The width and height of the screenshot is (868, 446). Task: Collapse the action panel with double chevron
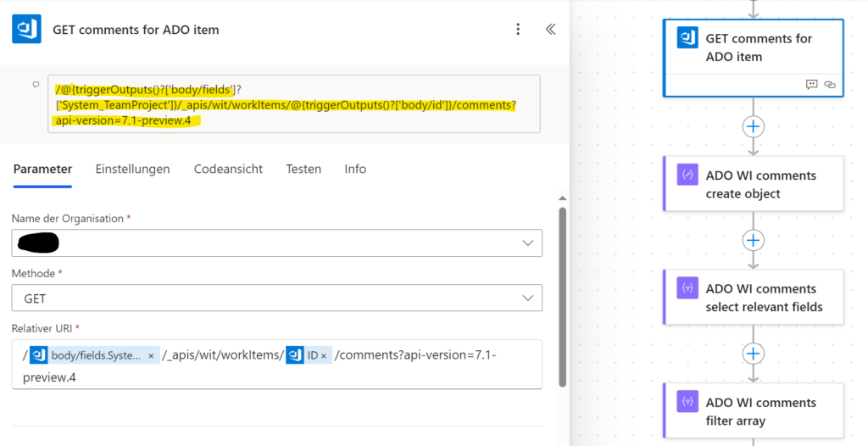pyautogui.click(x=550, y=30)
